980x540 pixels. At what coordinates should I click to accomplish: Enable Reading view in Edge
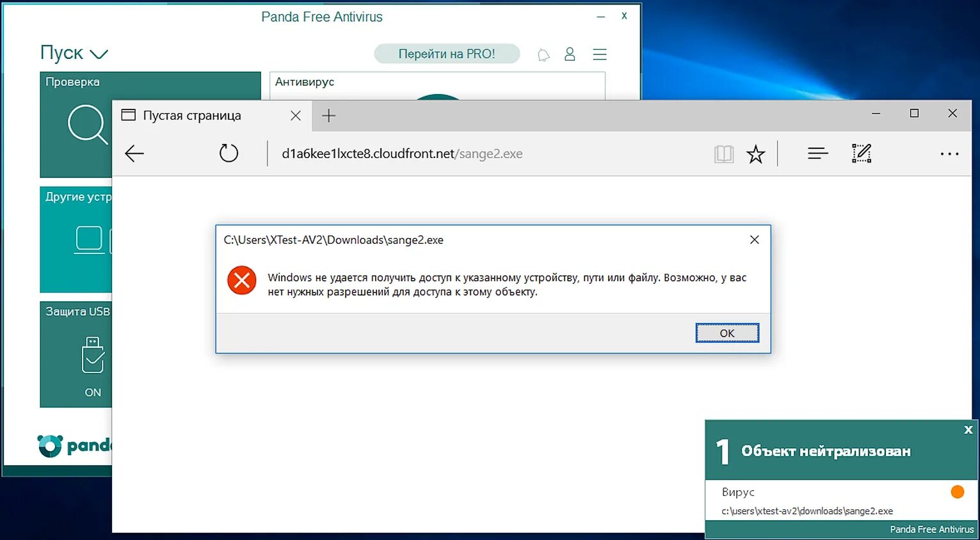[724, 153]
